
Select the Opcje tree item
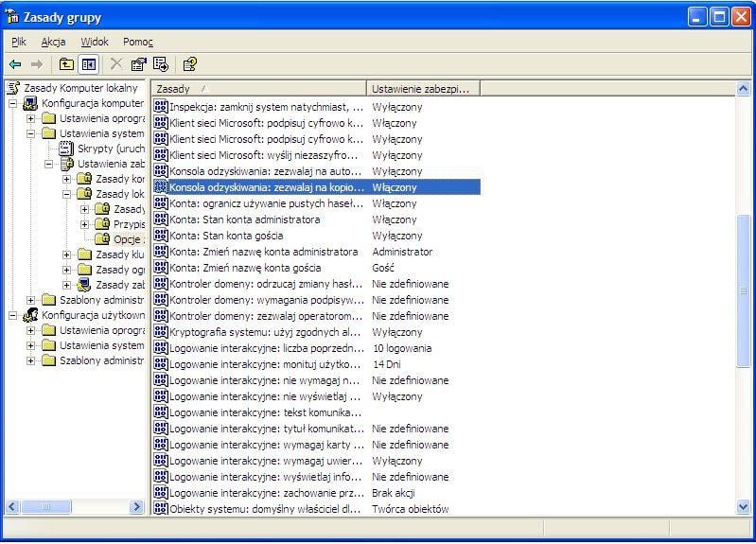pyautogui.click(x=128, y=239)
